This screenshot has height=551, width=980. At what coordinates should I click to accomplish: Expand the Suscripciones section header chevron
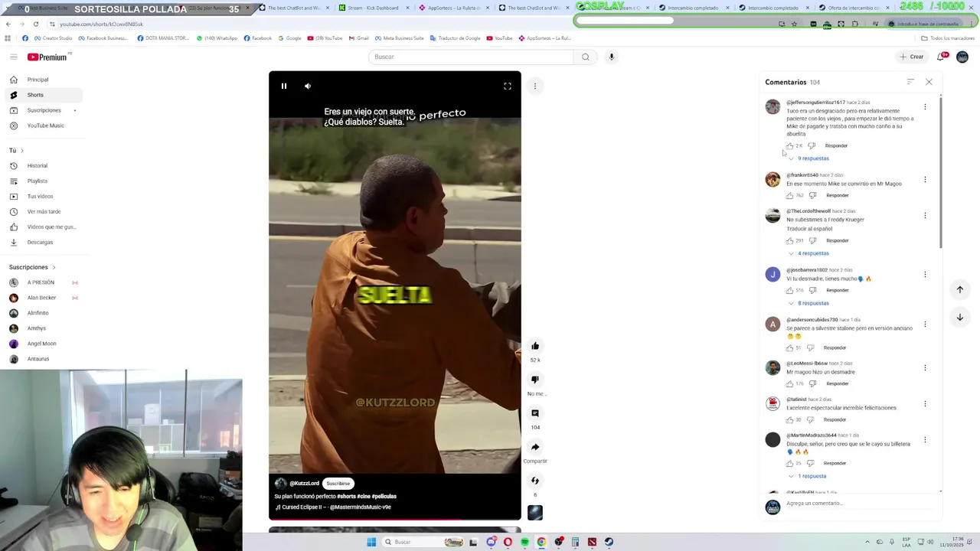pyautogui.click(x=54, y=267)
